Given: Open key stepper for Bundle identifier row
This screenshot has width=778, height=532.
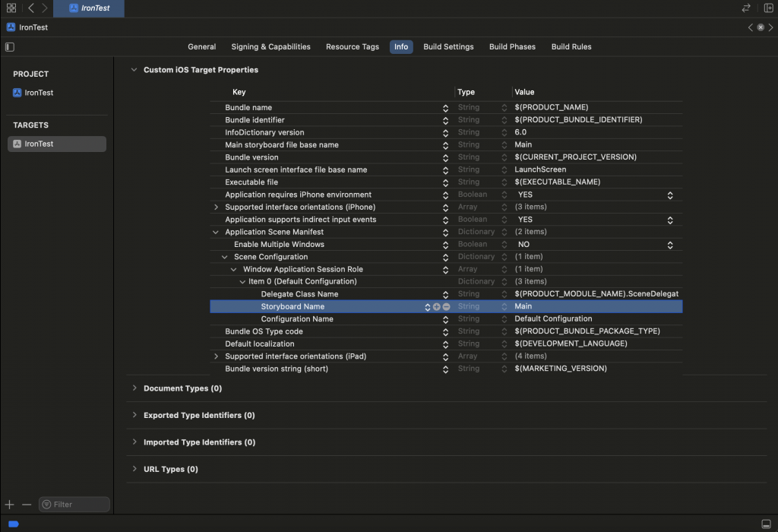Looking at the screenshot, I should tap(445, 120).
